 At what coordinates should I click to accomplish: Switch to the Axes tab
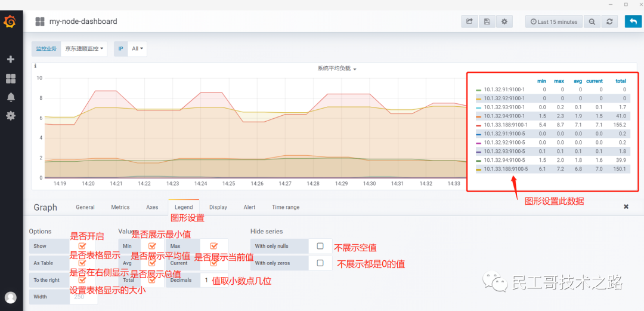(152, 207)
